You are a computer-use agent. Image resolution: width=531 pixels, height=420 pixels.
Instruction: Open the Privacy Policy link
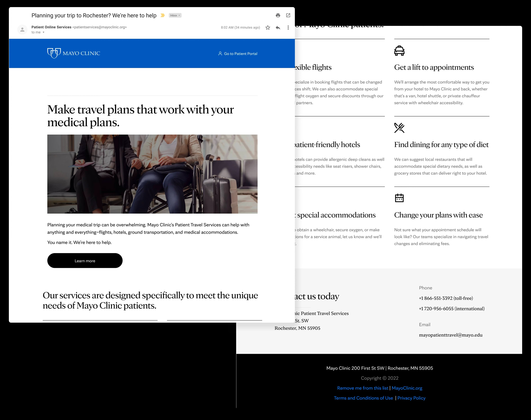point(411,398)
